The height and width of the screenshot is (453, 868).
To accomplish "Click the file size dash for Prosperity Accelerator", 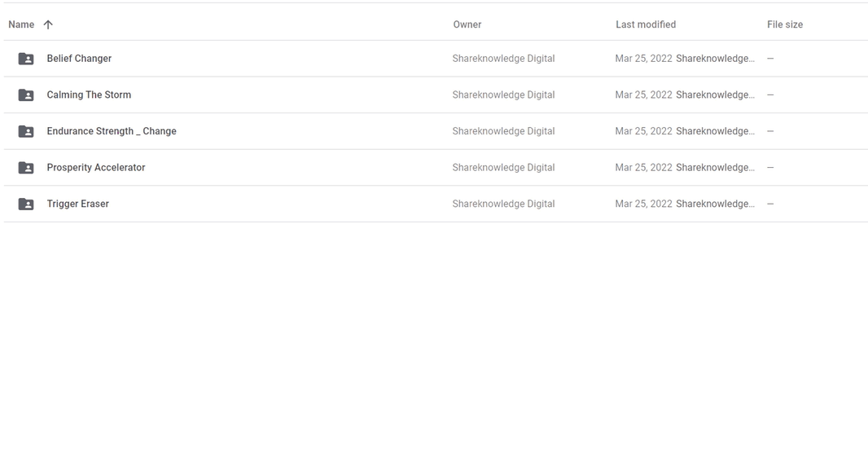I will pyautogui.click(x=770, y=168).
